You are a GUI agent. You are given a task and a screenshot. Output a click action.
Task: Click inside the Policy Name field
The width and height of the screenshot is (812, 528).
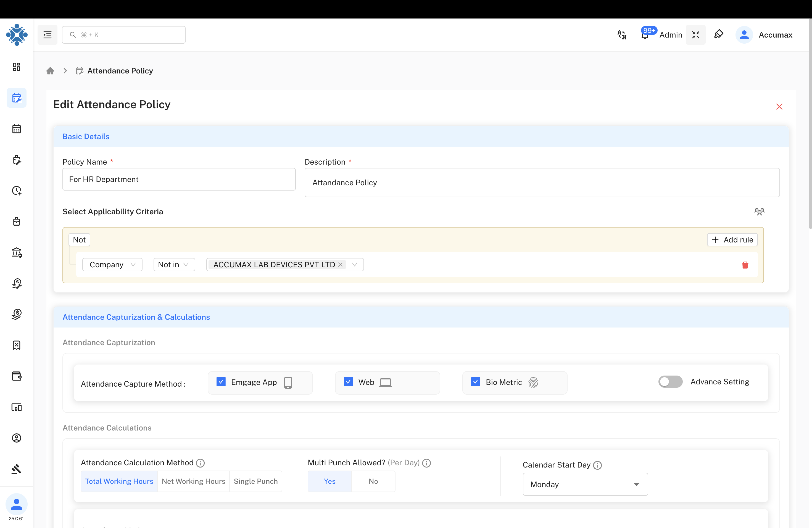(x=179, y=179)
